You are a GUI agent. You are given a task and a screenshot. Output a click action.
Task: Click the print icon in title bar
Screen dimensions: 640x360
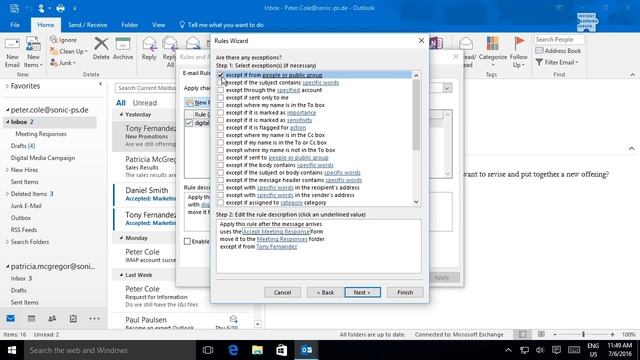[x=60, y=8]
